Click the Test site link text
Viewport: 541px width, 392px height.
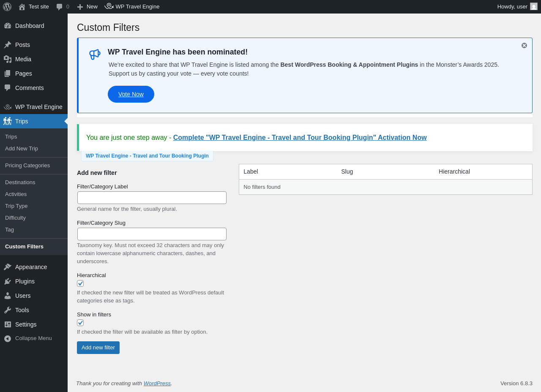(x=39, y=7)
